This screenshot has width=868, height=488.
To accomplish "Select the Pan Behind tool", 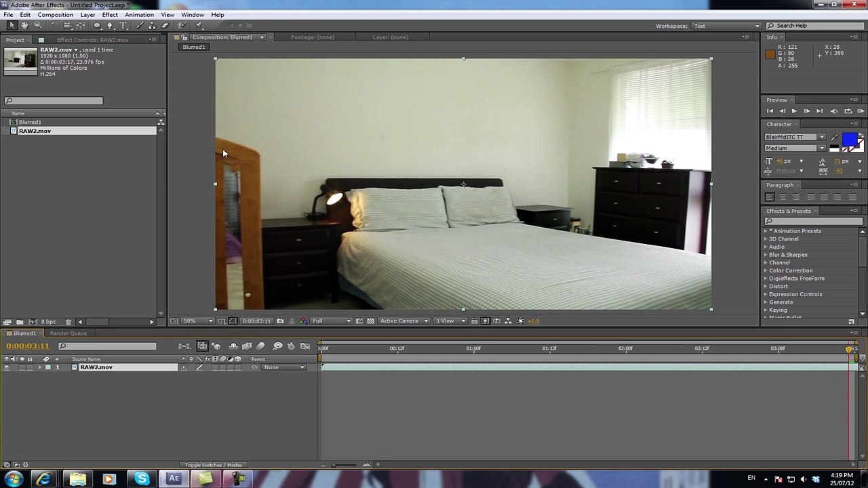I will (81, 26).
